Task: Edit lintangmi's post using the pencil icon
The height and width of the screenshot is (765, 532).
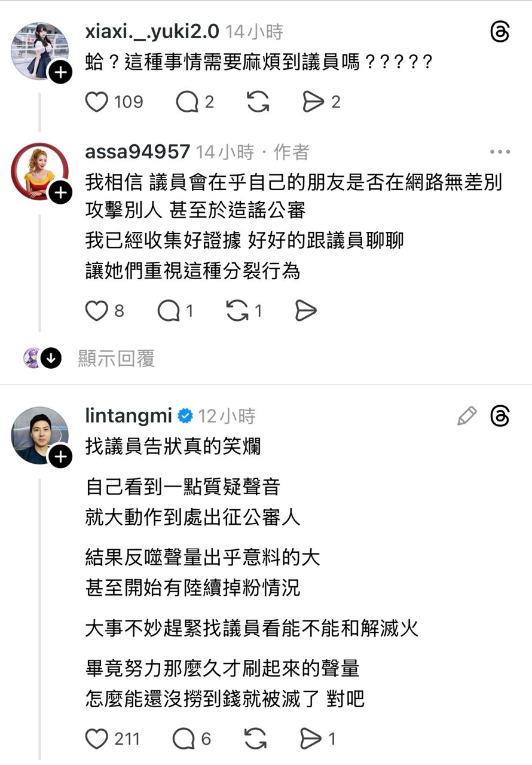Action: click(467, 415)
